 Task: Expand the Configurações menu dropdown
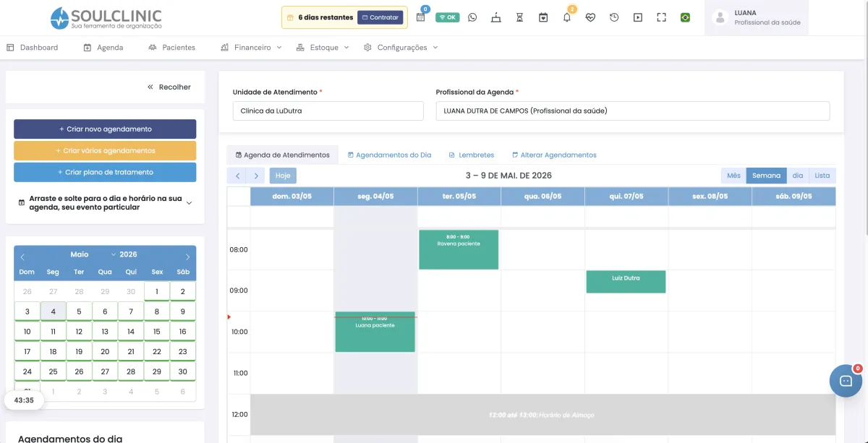401,47
